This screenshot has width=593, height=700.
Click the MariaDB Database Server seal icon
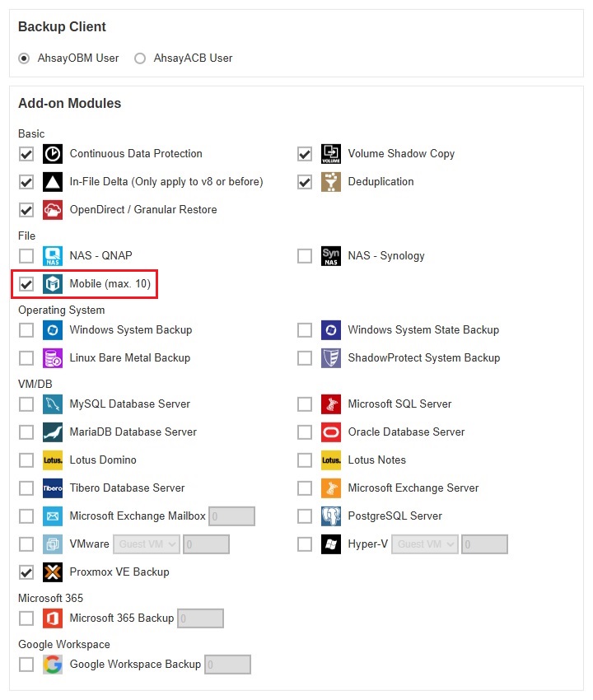pyautogui.click(x=53, y=432)
